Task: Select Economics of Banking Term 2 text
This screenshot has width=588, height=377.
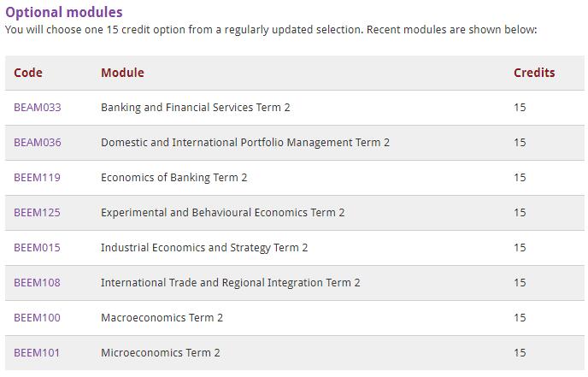Action: pyautogui.click(x=173, y=178)
